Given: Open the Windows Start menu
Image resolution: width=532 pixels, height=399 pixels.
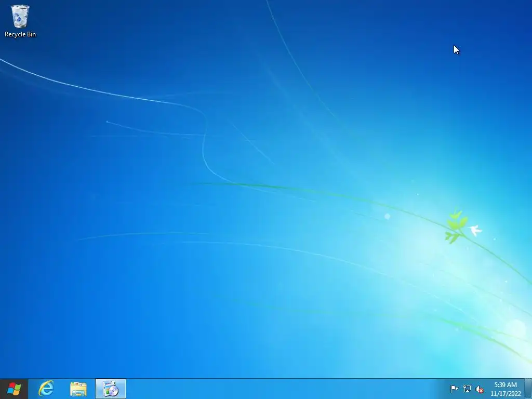Looking at the screenshot, I should pos(14,389).
